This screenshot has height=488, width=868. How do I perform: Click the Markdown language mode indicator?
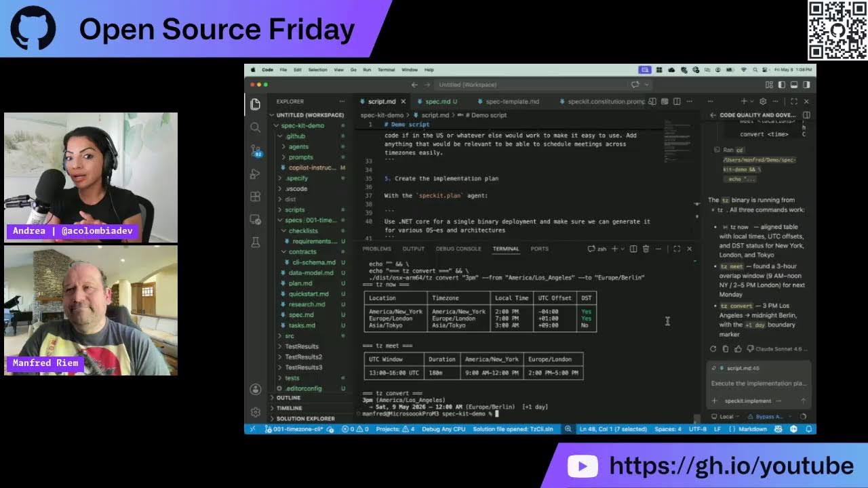point(753,429)
